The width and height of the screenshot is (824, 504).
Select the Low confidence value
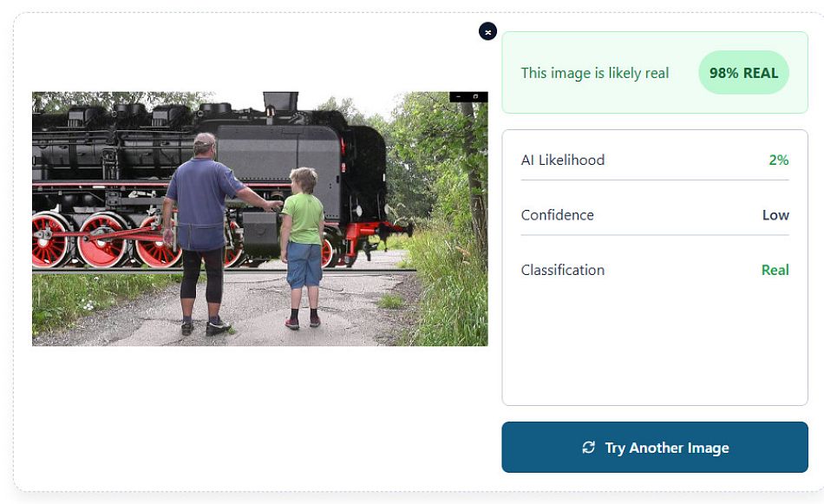pos(775,215)
